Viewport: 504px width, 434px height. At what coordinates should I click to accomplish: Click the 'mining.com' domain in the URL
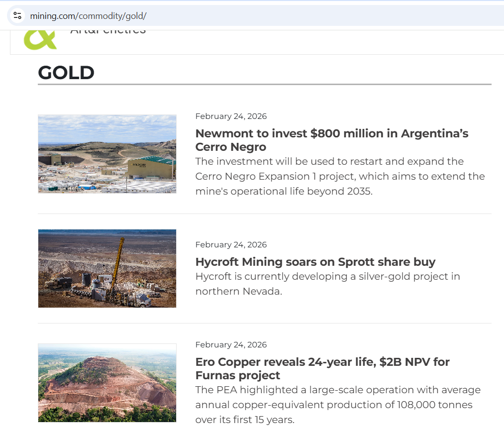(x=52, y=16)
